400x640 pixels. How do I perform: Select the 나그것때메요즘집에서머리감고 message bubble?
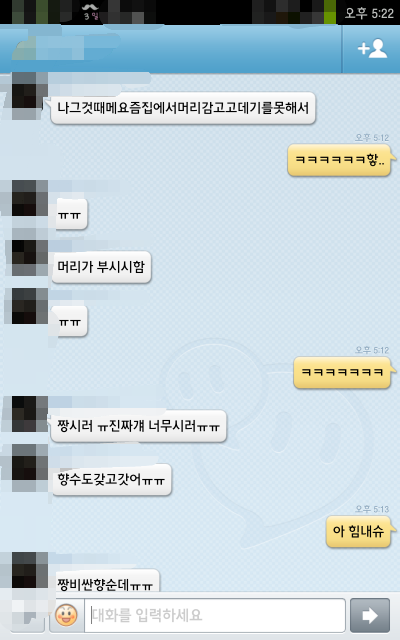(183, 108)
